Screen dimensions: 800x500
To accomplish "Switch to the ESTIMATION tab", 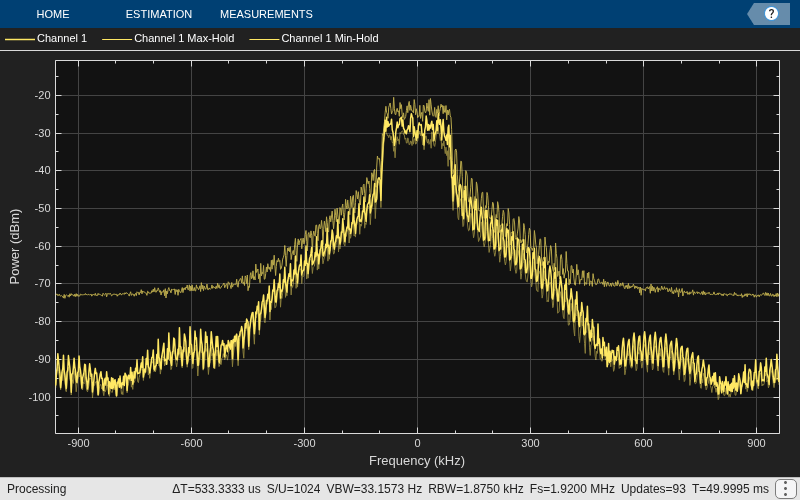I will [159, 14].
